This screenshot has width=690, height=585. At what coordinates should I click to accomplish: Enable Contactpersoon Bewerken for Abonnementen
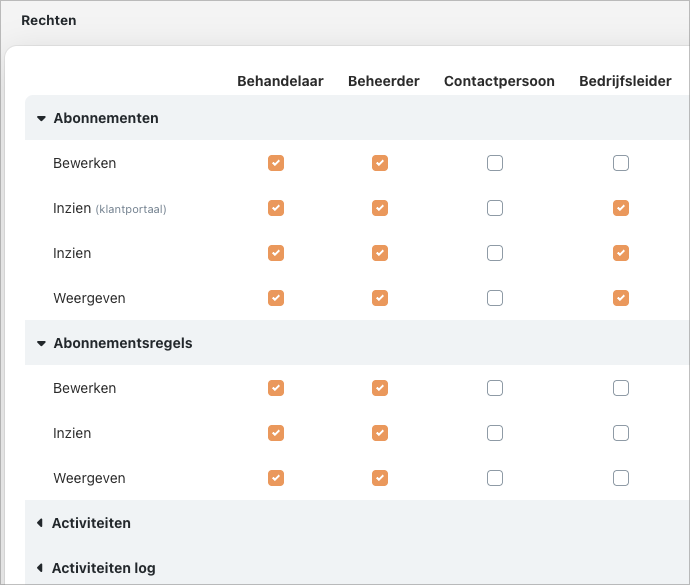495,163
